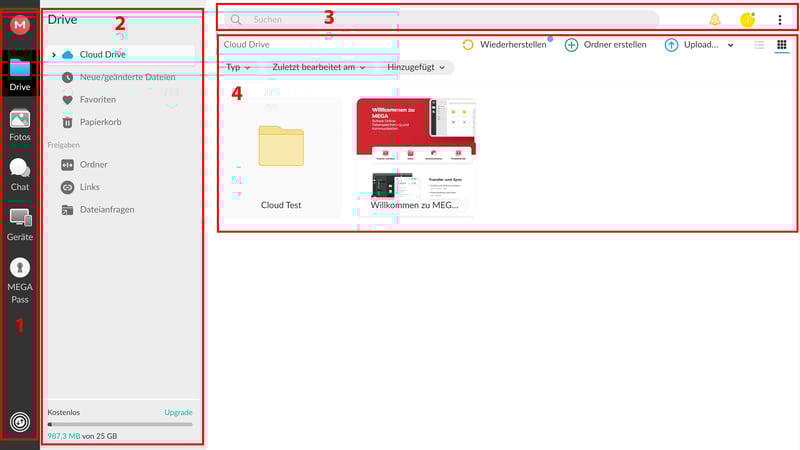The height and width of the screenshot is (450, 800).
Task: Open the Upload dropdown arrow
Action: (731, 45)
